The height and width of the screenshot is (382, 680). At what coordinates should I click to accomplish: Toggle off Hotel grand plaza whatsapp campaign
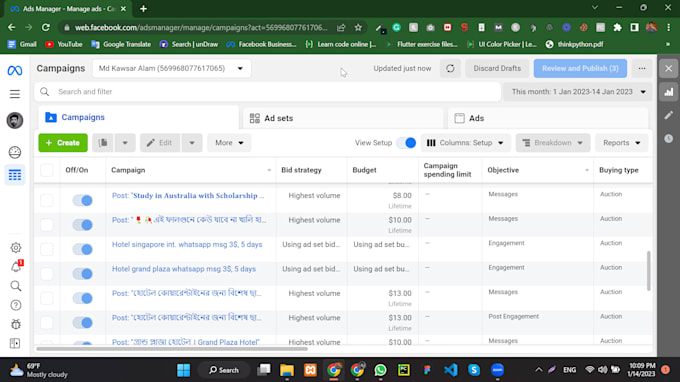(82, 274)
